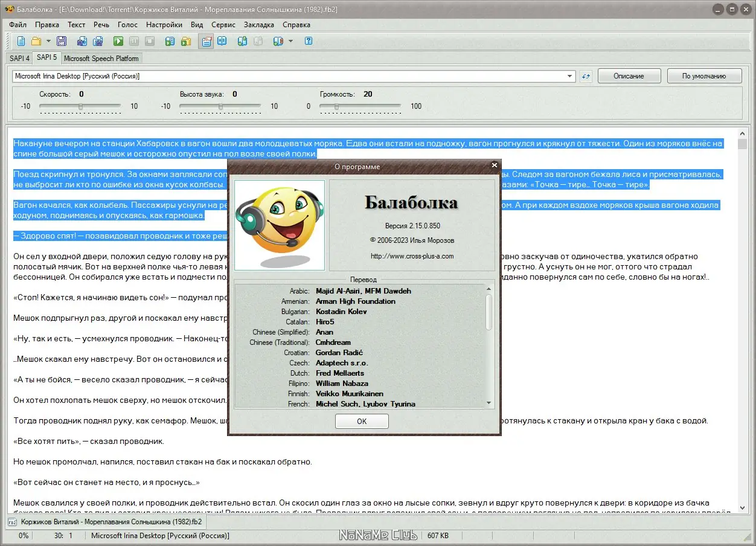
Task: Open the Вид menu
Action: [197, 25]
